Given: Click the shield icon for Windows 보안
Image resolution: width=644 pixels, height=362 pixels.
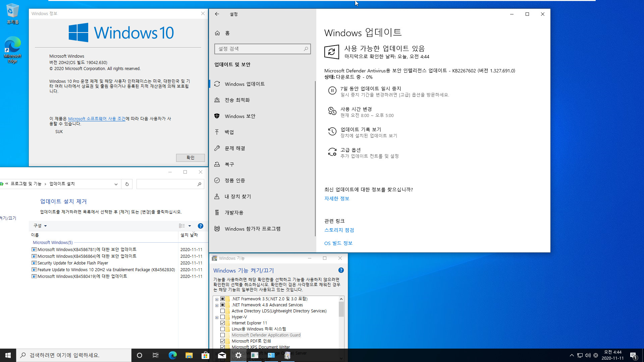Looking at the screenshot, I should 217,116.
